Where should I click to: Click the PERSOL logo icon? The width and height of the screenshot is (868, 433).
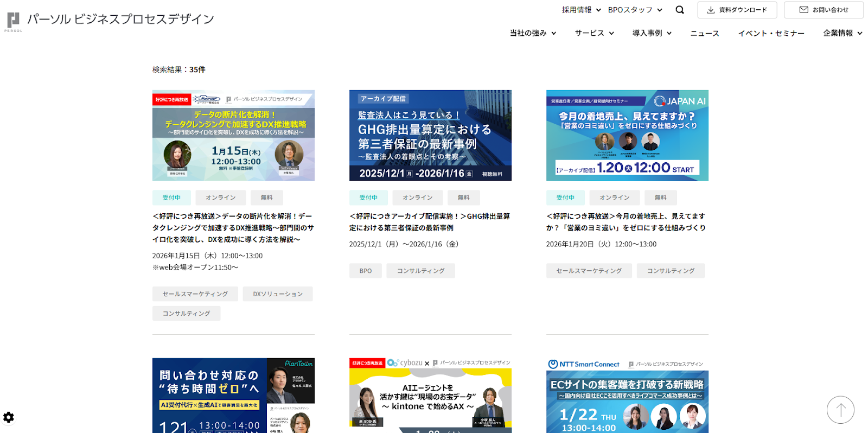pos(13,22)
